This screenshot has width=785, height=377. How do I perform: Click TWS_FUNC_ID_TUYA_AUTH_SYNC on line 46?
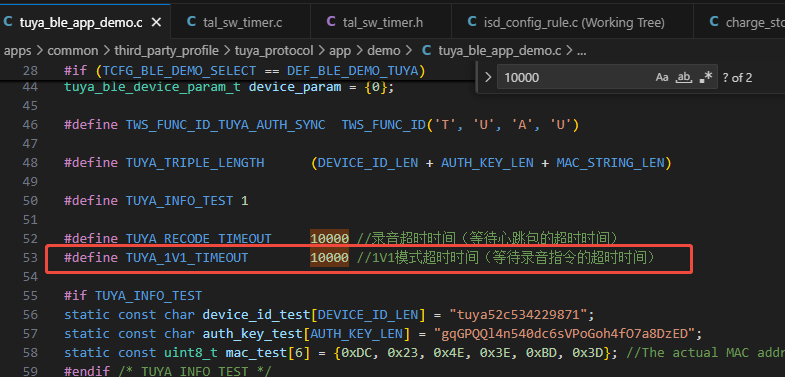click(x=225, y=125)
